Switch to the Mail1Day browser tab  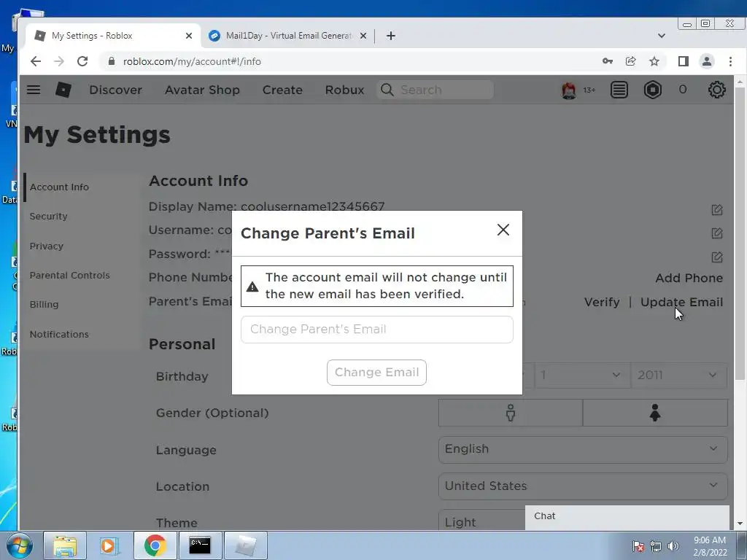(x=287, y=36)
